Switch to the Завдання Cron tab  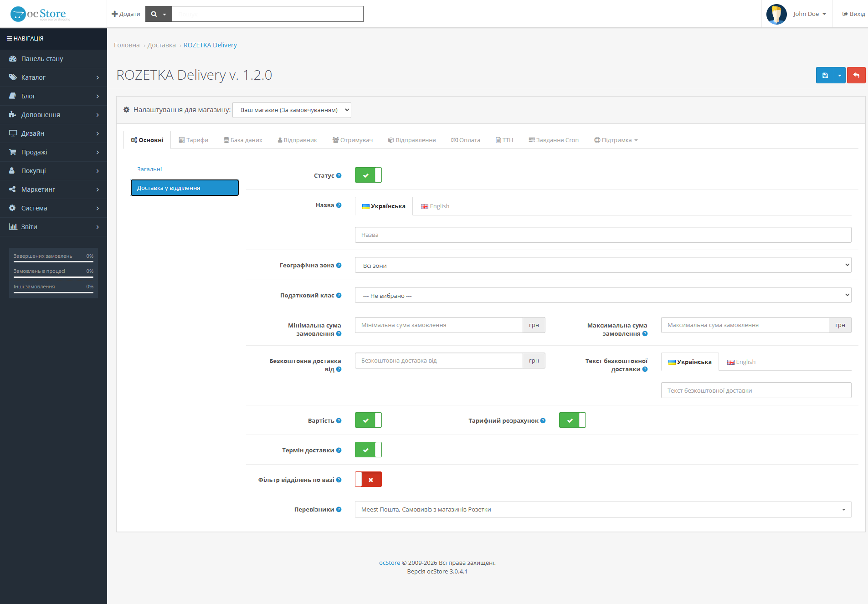pyautogui.click(x=554, y=140)
